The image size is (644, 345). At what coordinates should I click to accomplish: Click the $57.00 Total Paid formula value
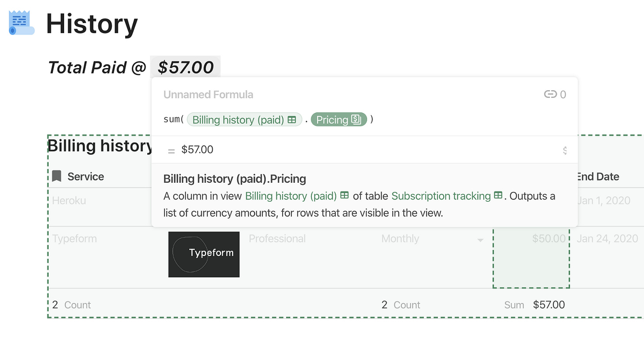tap(185, 67)
